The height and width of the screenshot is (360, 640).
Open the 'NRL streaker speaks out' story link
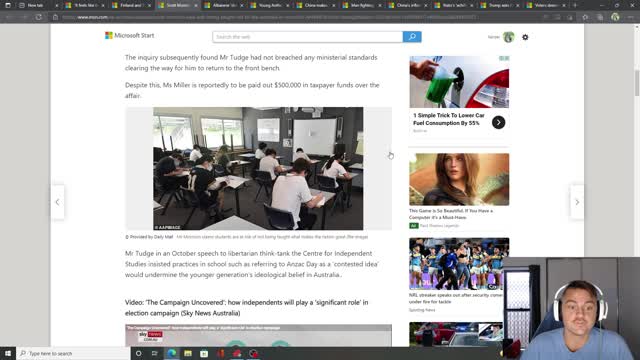tap(456, 298)
